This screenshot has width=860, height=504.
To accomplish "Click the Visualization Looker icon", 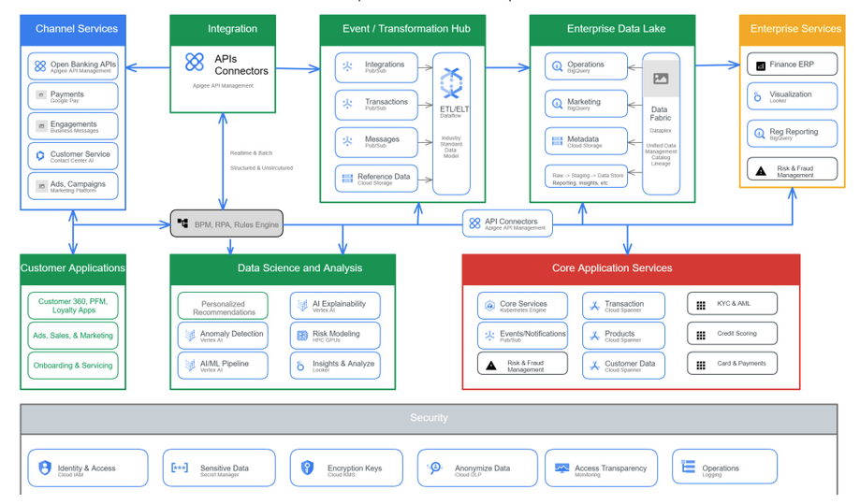I will (758, 96).
